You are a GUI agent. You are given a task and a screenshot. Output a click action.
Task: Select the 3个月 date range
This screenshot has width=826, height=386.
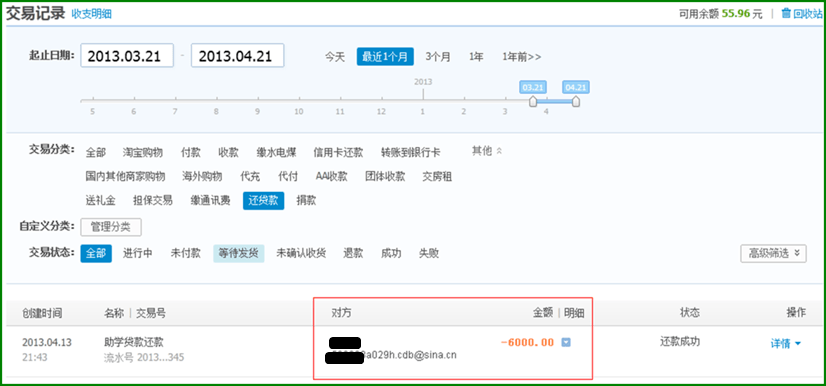(x=438, y=57)
